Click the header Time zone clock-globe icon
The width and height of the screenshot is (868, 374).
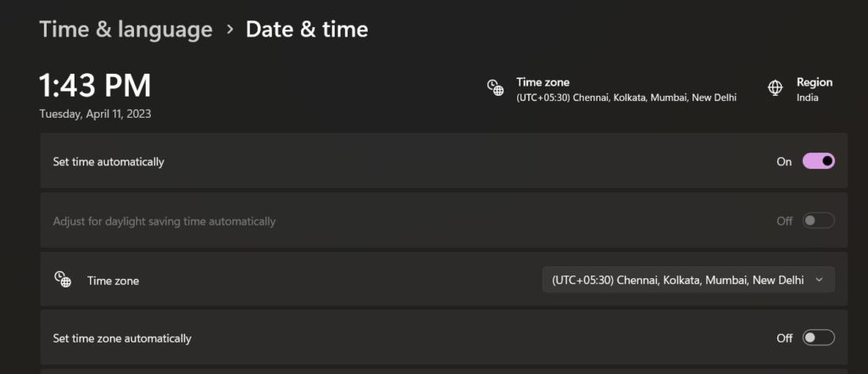495,88
